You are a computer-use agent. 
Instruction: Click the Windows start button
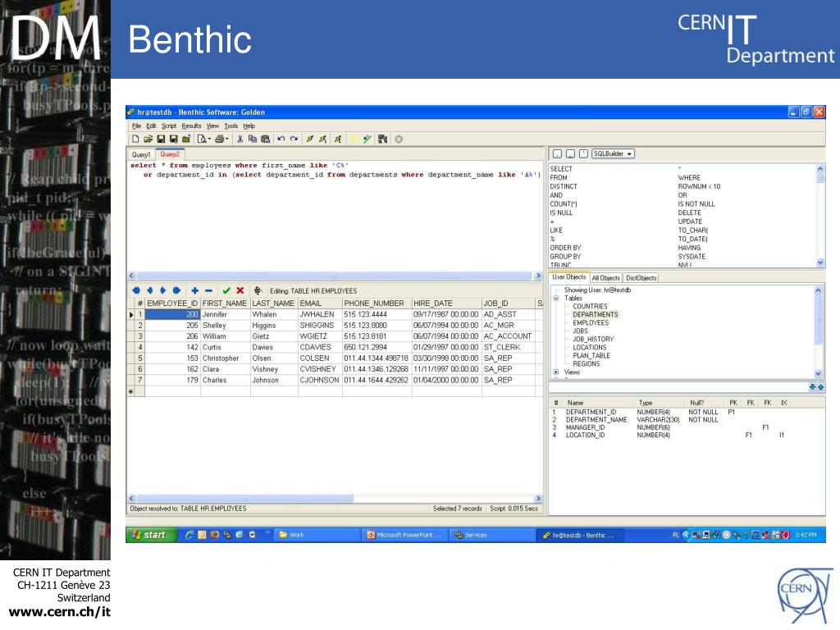pos(151,535)
